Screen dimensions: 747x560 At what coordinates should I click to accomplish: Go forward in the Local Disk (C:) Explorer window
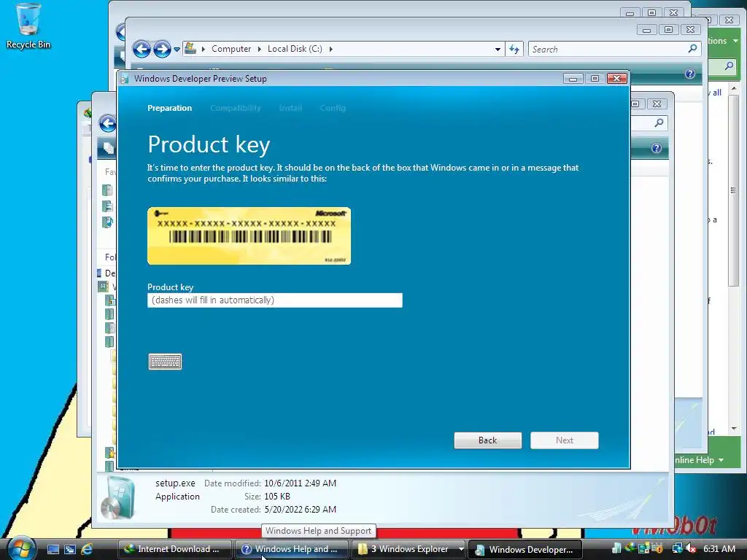click(x=162, y=49)
